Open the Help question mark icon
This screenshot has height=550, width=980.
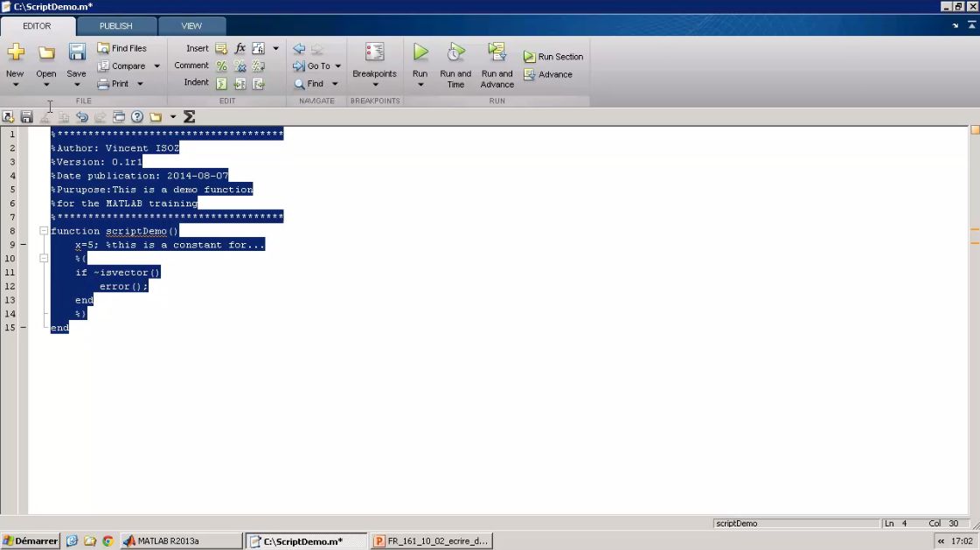point(137,117)
